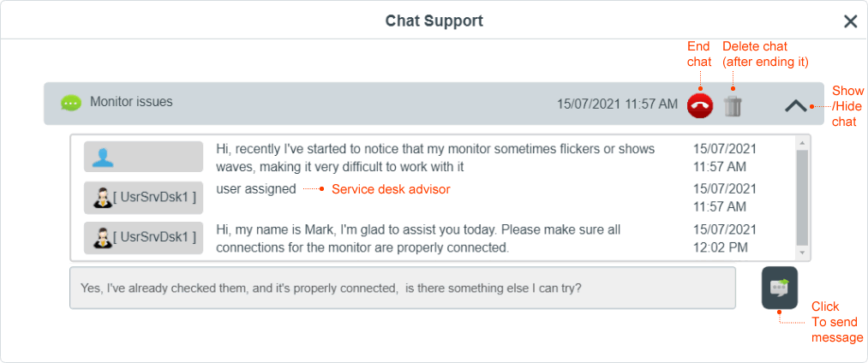This screenshot has height=363, width=868.
Task: Click the chat scrollbar up arrow
Action: (x=802, y=143)
